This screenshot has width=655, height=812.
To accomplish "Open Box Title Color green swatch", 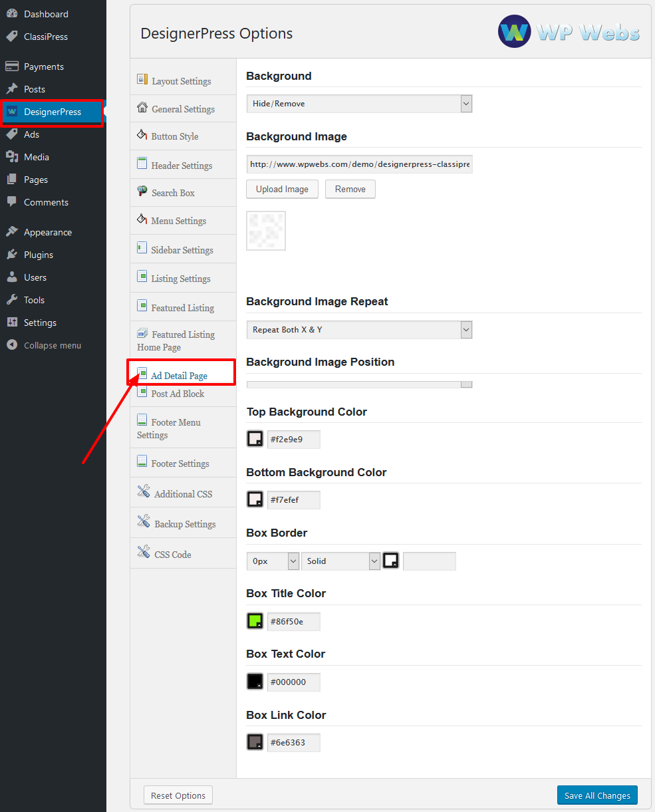I will (255, 621).
